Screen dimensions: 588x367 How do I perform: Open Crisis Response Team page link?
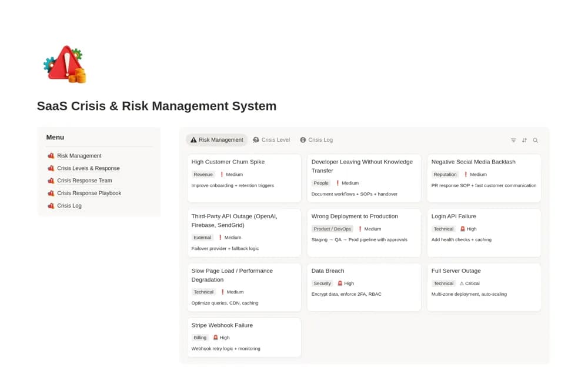click(x=84, y=181)
